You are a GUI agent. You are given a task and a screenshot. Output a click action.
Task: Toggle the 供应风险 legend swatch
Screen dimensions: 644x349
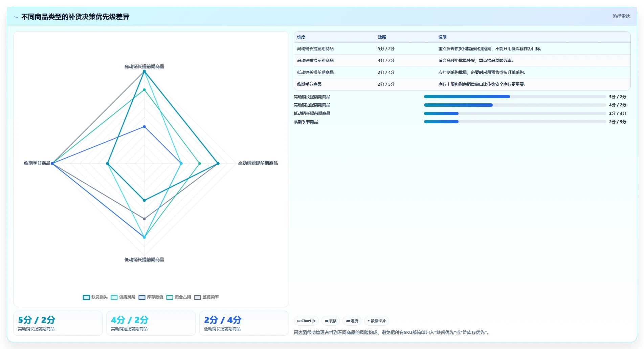click(114, 297)
